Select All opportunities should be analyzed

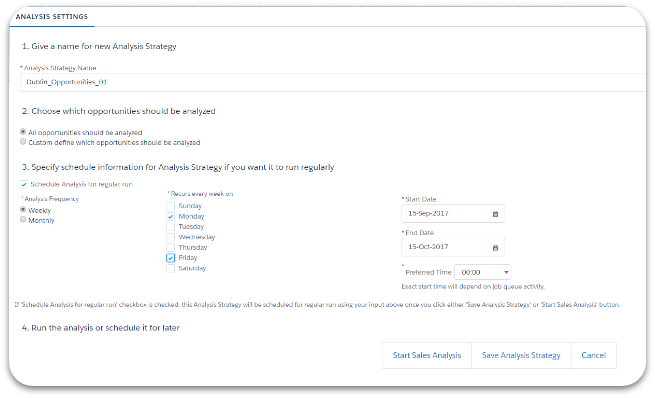click(x=23, y=132)
